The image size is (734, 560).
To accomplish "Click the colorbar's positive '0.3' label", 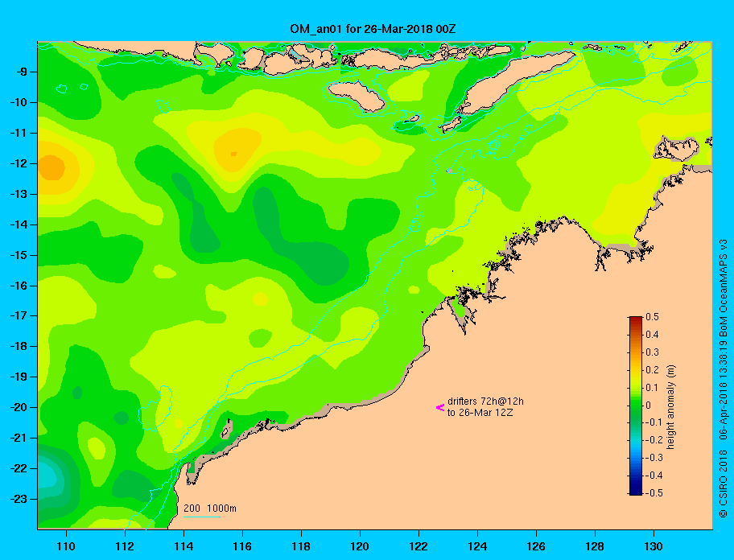I will tap(652, 352).
